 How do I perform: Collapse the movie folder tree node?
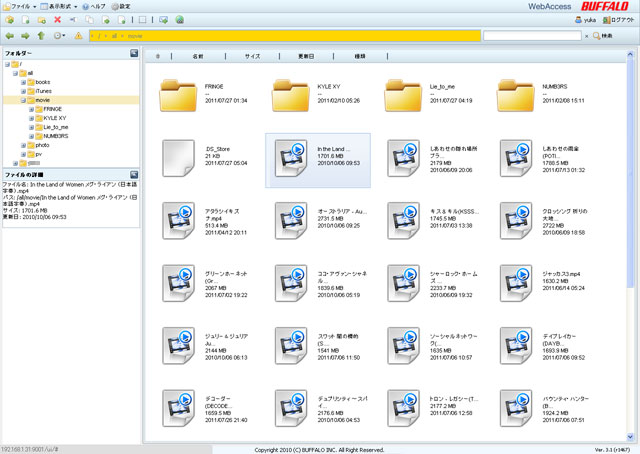tap(23, 100)
